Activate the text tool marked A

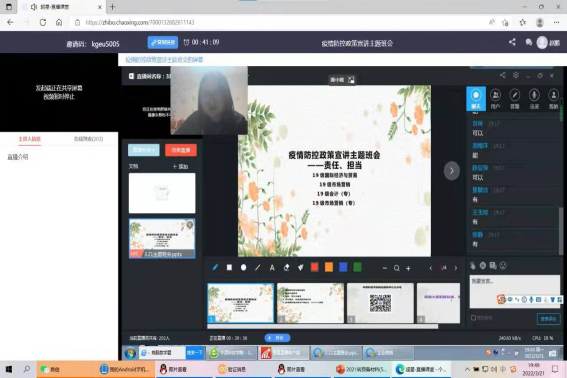(272, 268)
